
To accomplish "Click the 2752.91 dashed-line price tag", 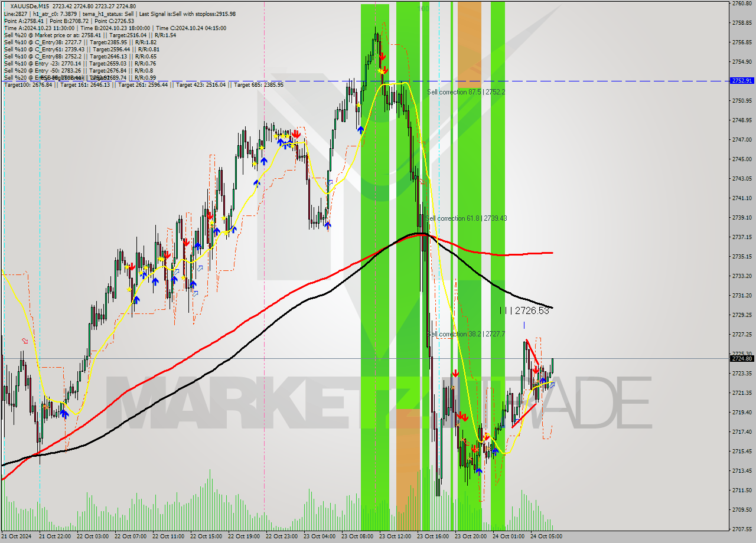I will [742, 81].
